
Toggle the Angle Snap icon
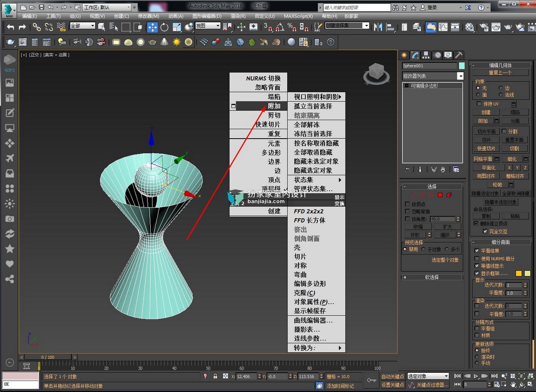pyautogui.click(x=280, y=27)
